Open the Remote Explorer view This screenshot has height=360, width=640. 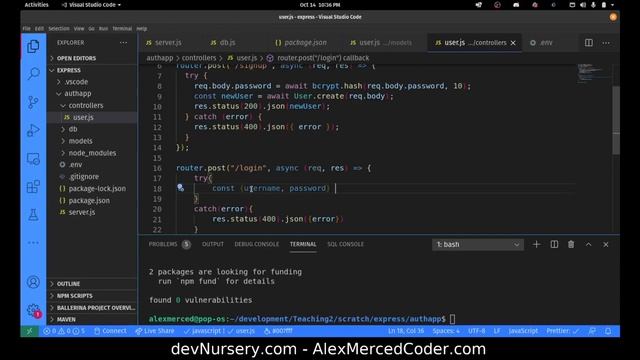pyautogui.click(x=33, y=158)
